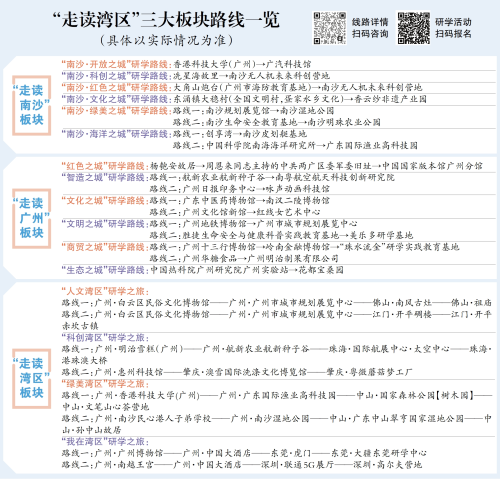Click '东涌镇大稳村' in the 南沙文化之城 route
500x479 pixels.
(x=201, y=99)
